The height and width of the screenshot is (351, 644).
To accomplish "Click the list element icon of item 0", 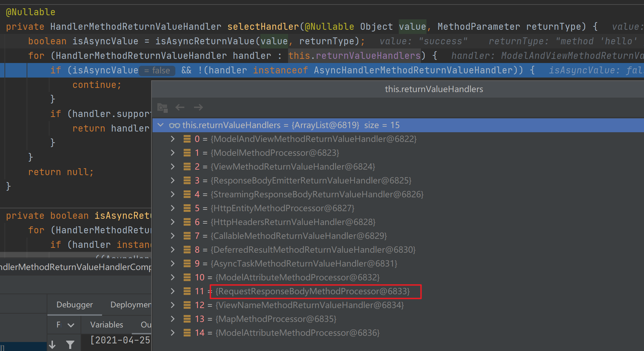I will pyautogui.click(x=187, y=139).
